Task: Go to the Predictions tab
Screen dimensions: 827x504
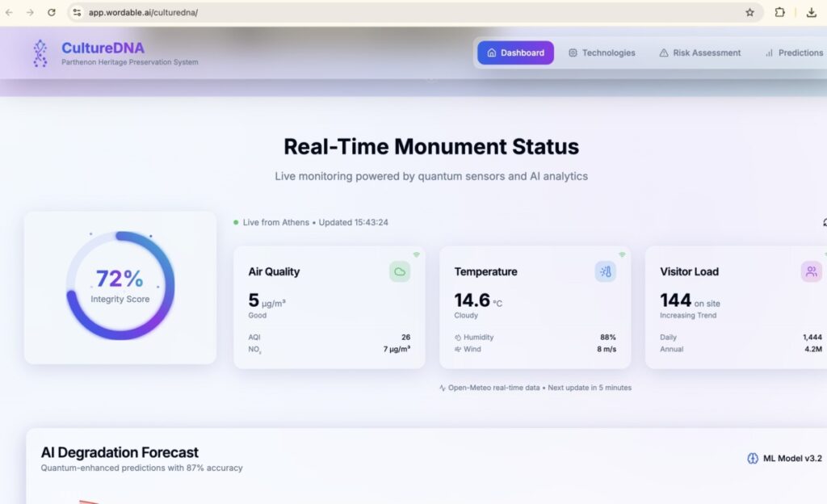Action: [794, 52]
